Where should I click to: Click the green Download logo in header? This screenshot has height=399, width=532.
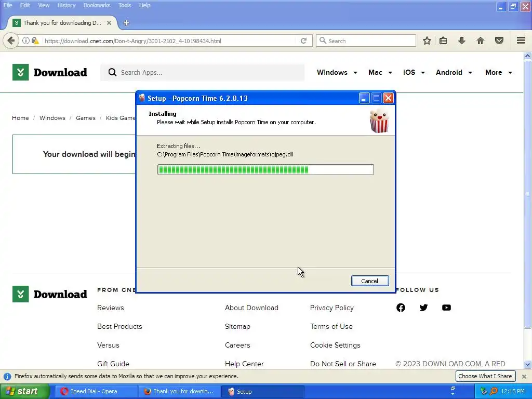[50, 72]
